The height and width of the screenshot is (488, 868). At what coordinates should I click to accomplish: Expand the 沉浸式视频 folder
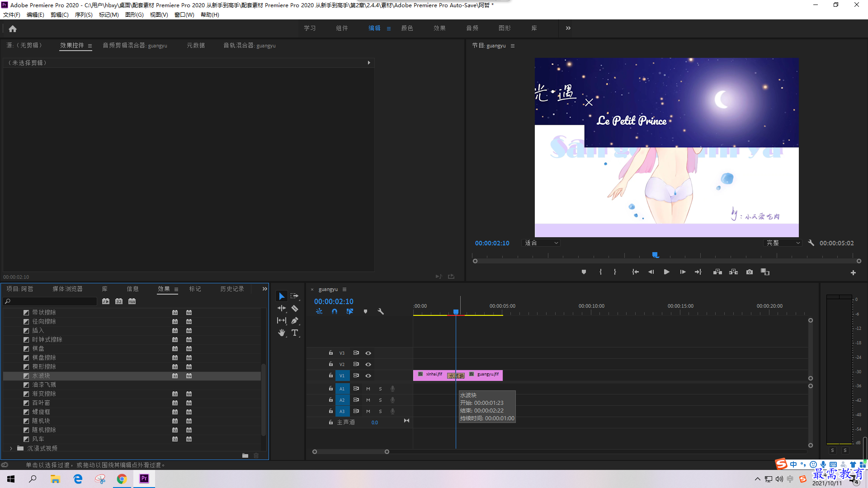tap(11, 448)
